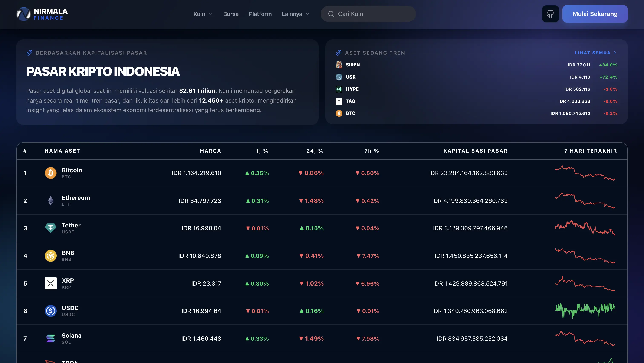Click the BTC trending icon

[x=339, y=113]
